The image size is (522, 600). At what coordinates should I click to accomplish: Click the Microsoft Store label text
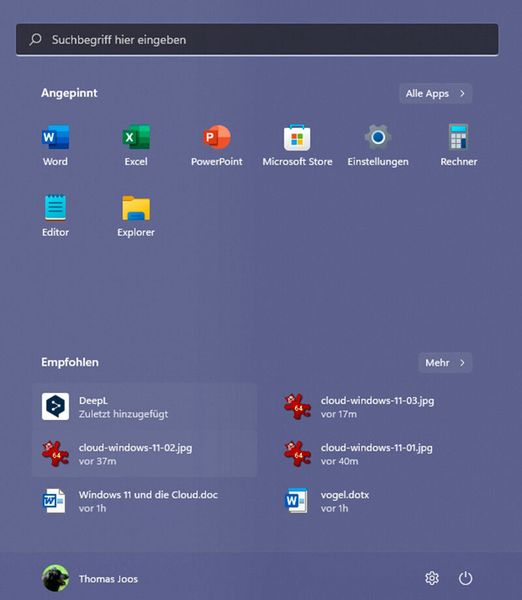pyautogui.click(x=297, y=161)
